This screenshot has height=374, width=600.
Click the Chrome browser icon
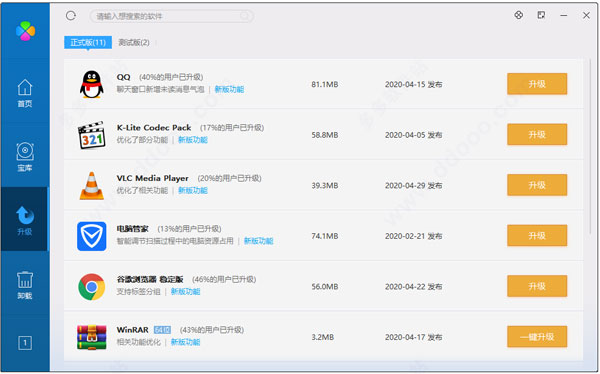coord(91,287)
